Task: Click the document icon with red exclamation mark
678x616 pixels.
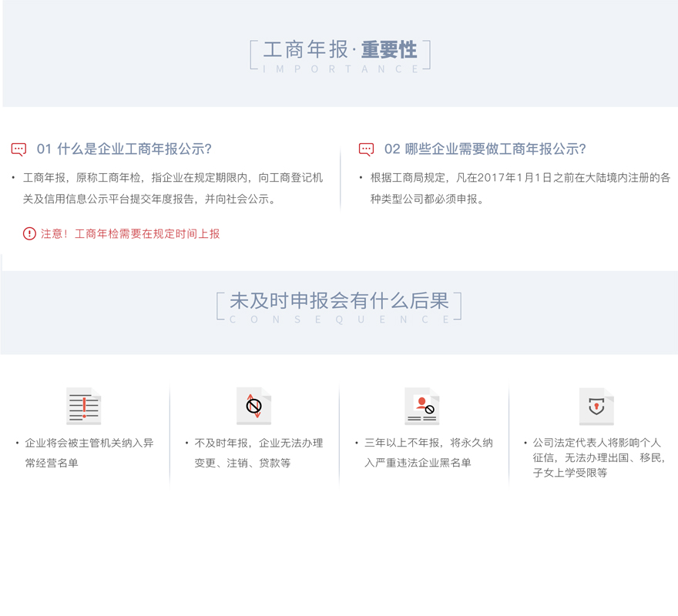Action: (83, 407)
